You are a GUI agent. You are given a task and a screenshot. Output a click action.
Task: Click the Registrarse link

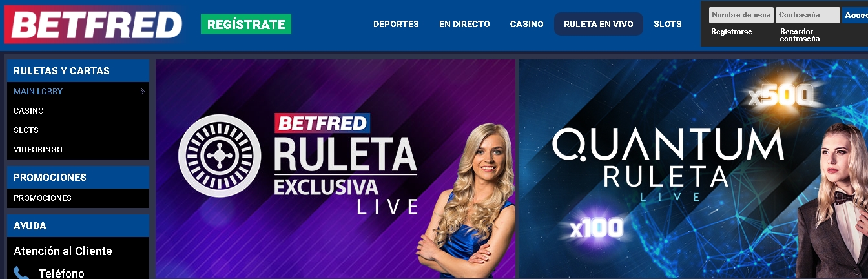click(732, 32)
